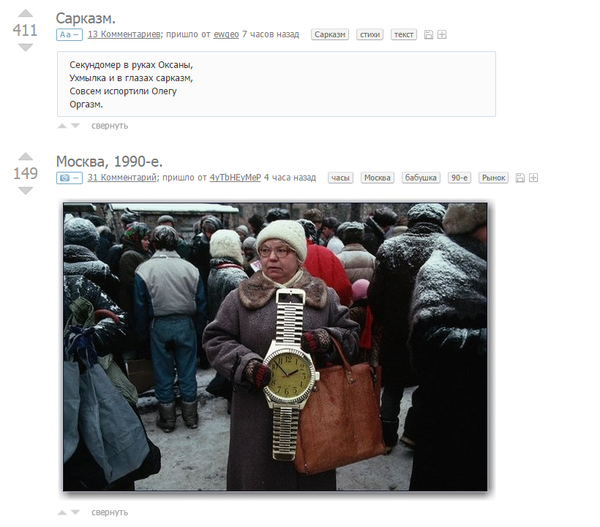Save the Москва post with floppy icon

(520, 178)
